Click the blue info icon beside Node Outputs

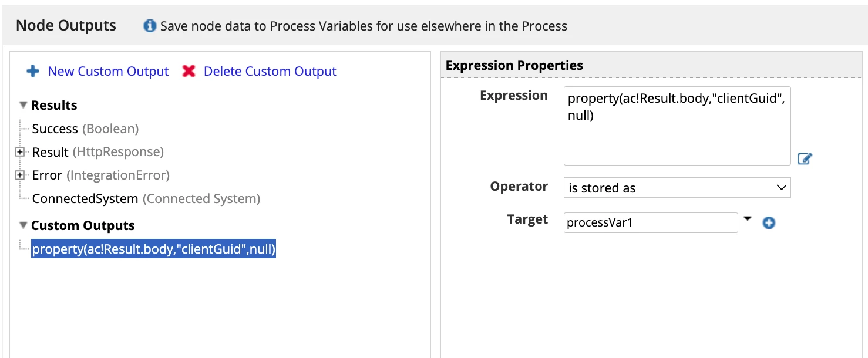150,26
